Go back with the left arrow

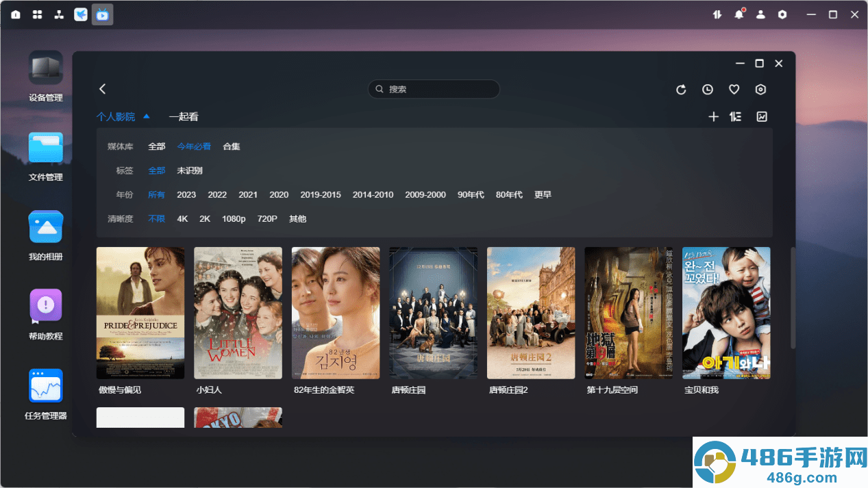point(103,89)
